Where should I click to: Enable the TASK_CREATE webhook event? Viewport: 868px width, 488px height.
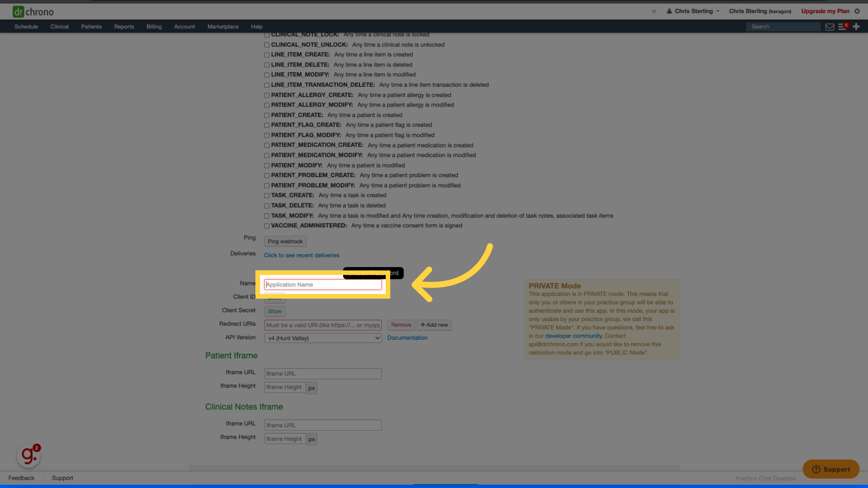click(x=267, y=196)
